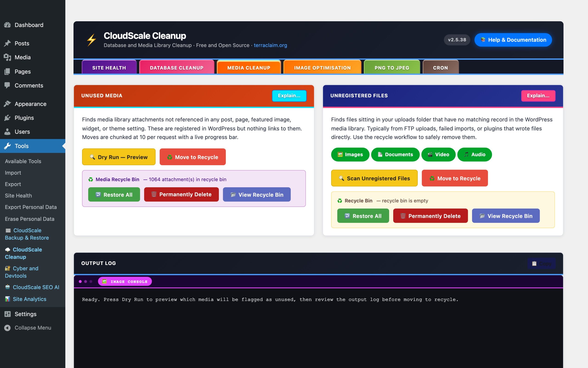
Task: Open the Export submenu item
Action: coord(13,184)
